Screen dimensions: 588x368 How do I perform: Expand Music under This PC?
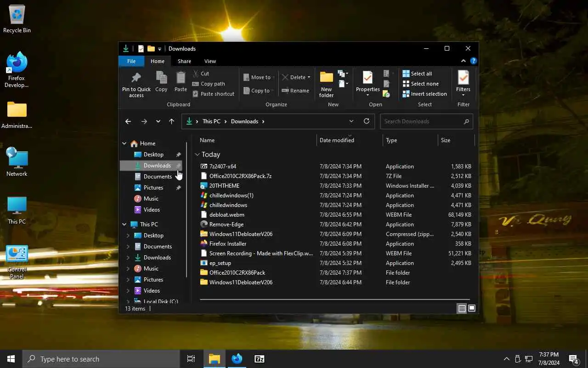[x=128, y=269]
